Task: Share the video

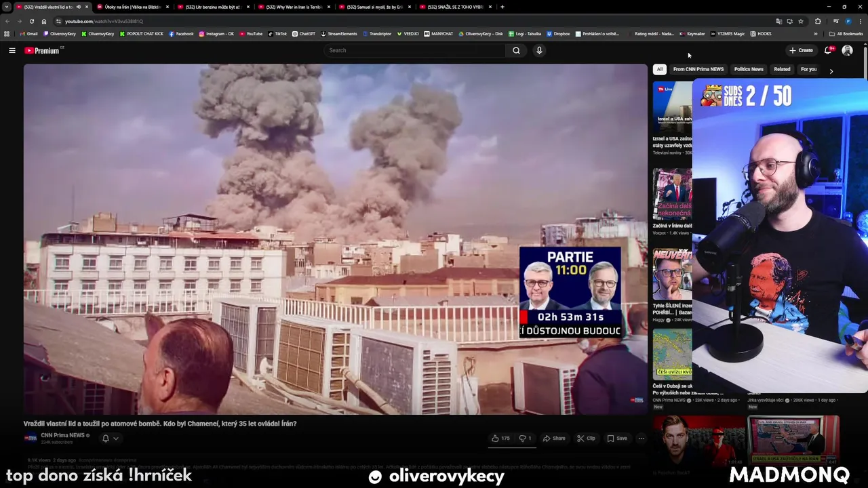Action: point(554,439)
